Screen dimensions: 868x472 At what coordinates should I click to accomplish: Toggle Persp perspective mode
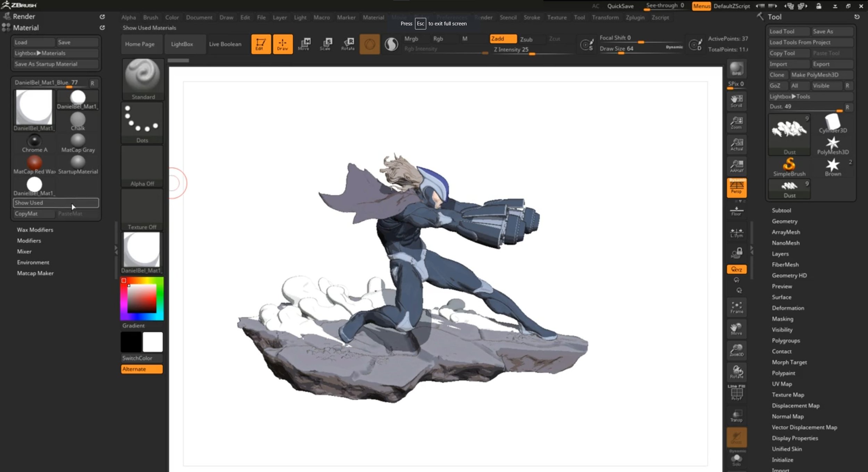tap(736, 187)
